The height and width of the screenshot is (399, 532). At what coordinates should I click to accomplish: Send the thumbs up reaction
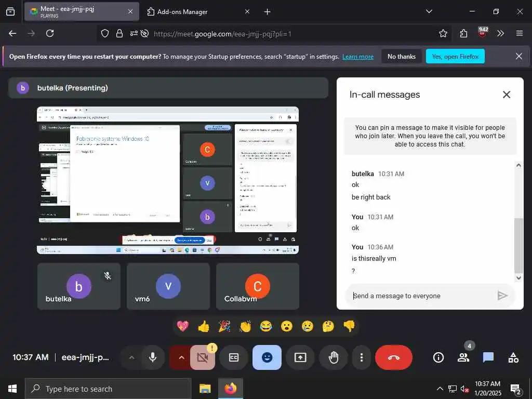pos(204,326)
